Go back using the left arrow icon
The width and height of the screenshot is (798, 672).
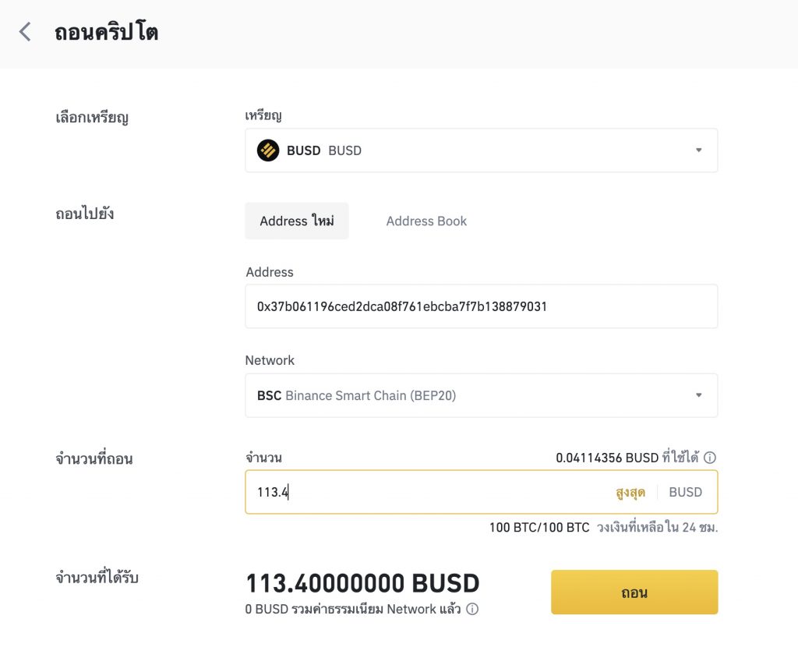25,32
